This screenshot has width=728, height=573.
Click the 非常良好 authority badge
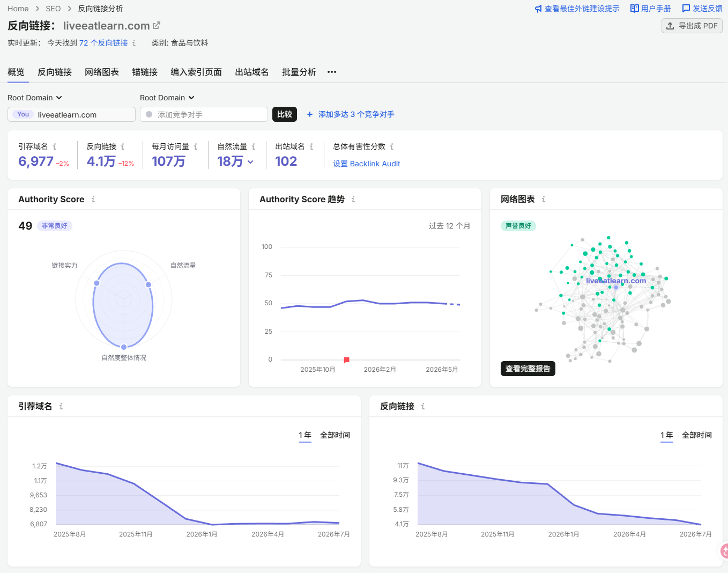[x=55, y=226]
